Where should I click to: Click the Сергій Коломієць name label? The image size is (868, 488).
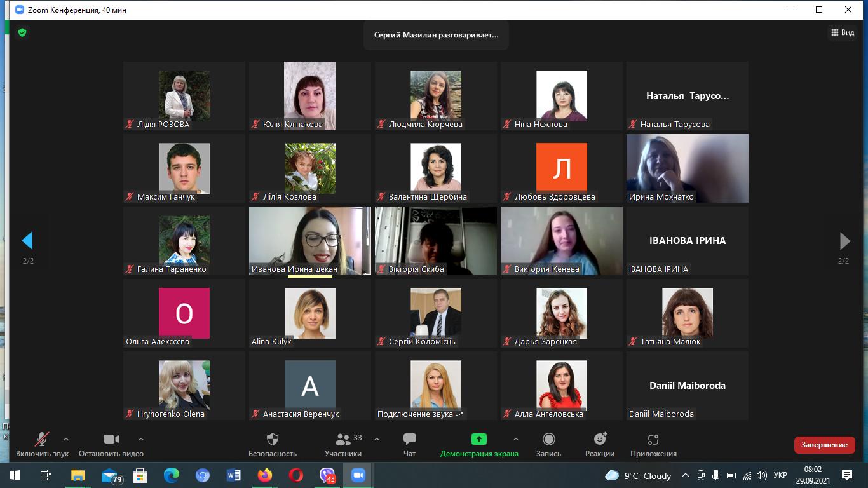click(422, 342)
